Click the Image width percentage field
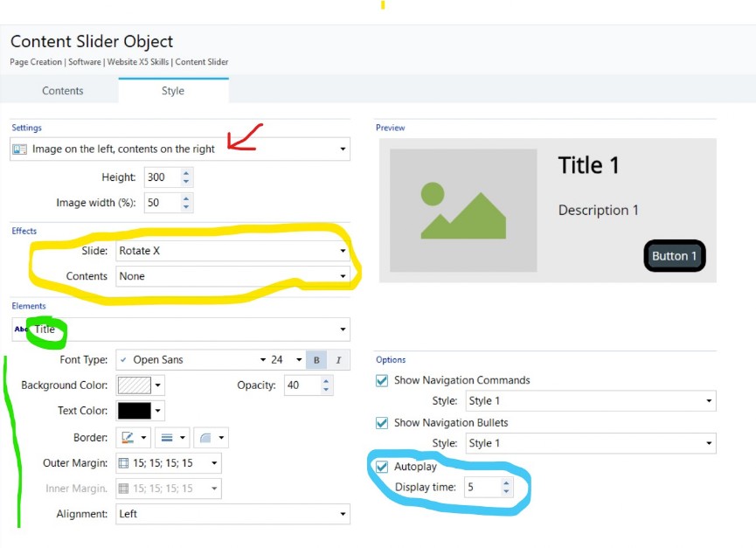The width and height of the screenshot is (756, 548). coord(163,203)
